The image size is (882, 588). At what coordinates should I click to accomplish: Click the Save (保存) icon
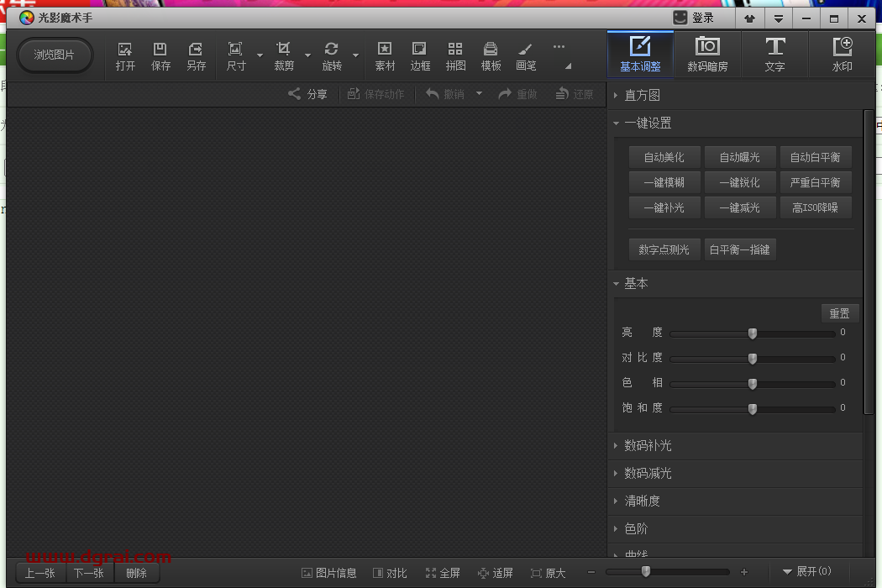(x=160, y=55)
